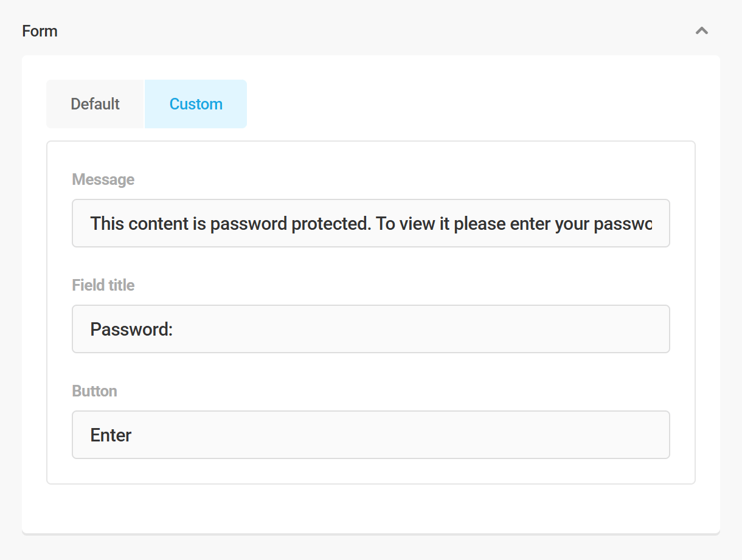Collapse the Form section using the chevron

click(701, 30)
